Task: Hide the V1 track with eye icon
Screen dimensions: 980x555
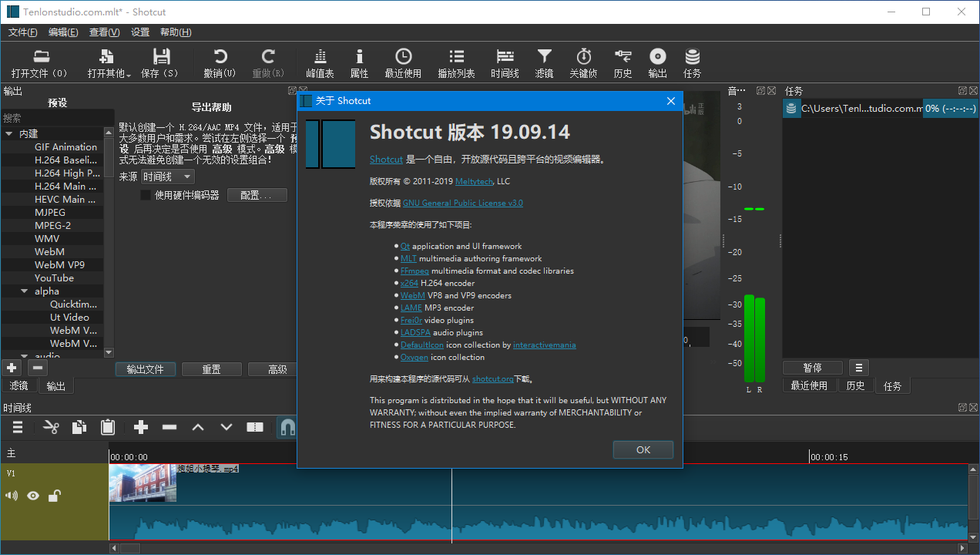Action: (x=33, y=496)
